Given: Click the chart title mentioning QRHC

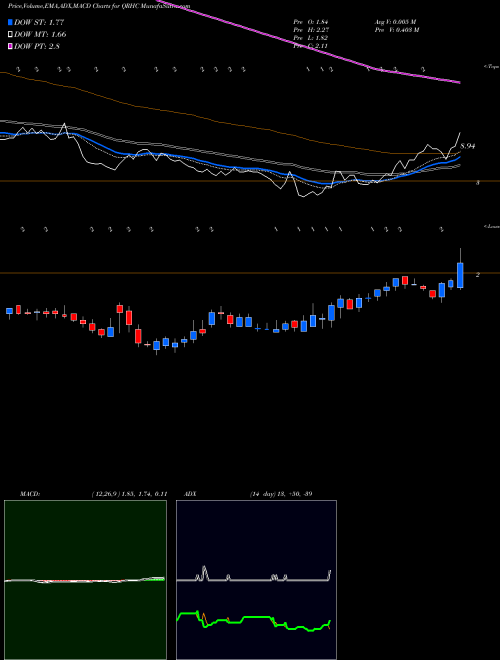Looking at the screenshot, I should (99, 6).
